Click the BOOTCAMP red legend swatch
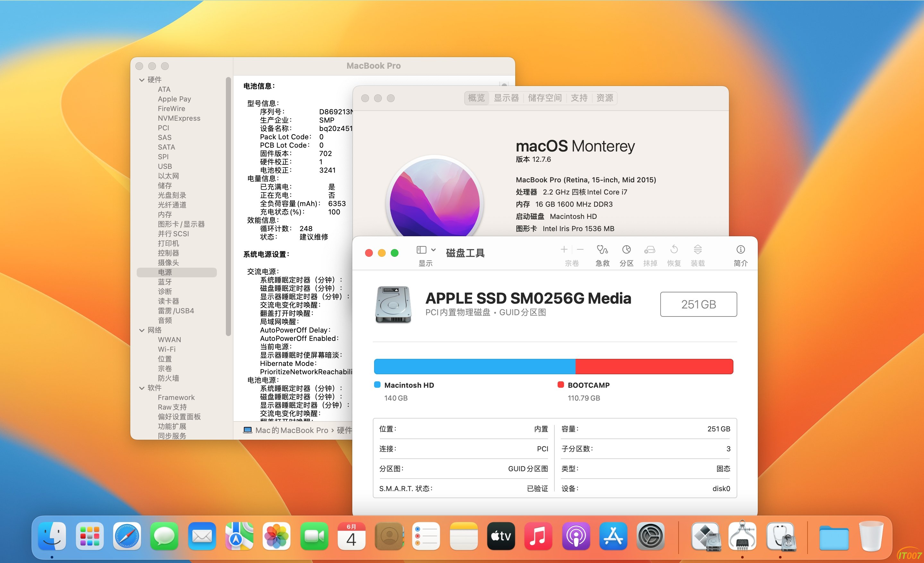Viewport: 924px width, 563px height. tap(560, 385)
